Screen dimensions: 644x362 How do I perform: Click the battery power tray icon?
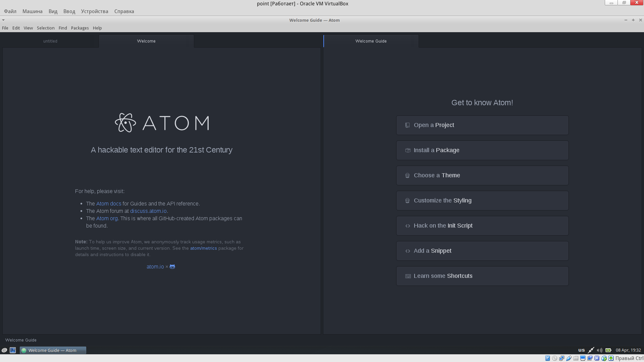click(608, 350)
